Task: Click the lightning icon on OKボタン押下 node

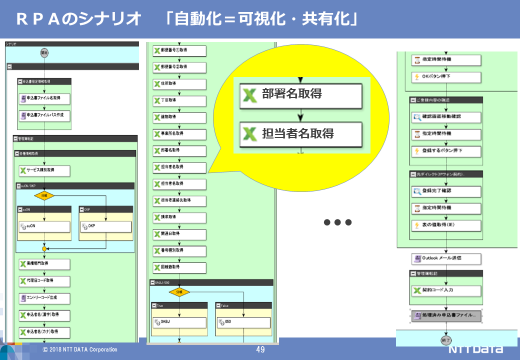Action: point(417,77)
